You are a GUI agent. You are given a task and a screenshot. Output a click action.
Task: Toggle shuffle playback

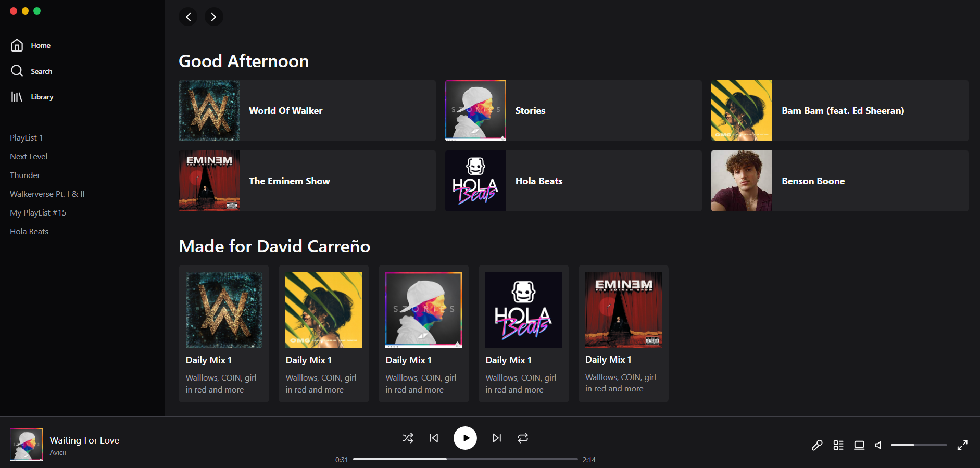pos(408,438)
